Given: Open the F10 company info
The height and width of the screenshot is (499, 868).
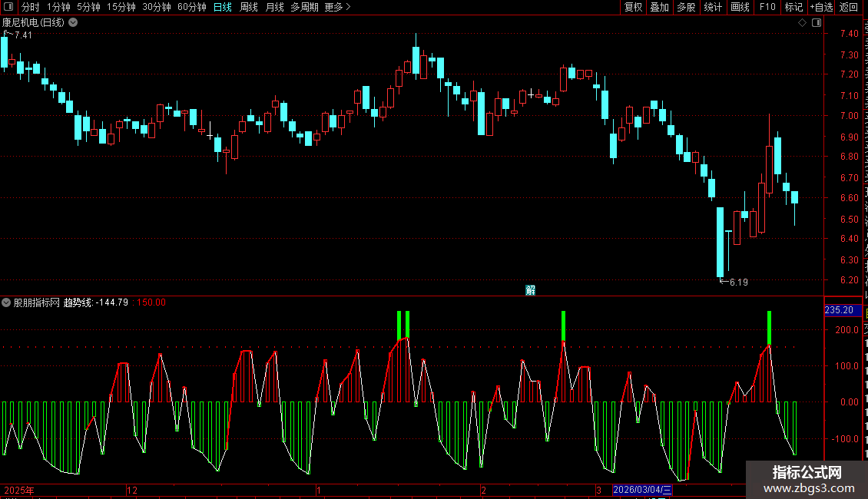Looking at the screenshot, I should point(767,7).
